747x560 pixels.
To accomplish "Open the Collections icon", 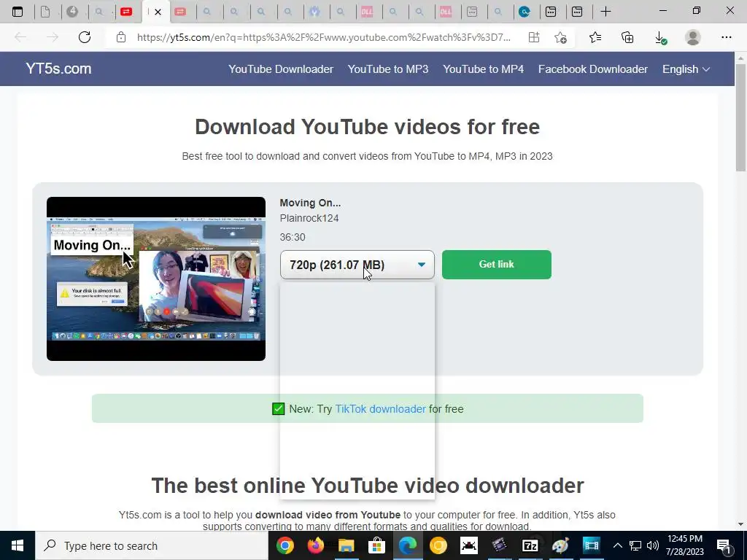I will tap(627, 37).
